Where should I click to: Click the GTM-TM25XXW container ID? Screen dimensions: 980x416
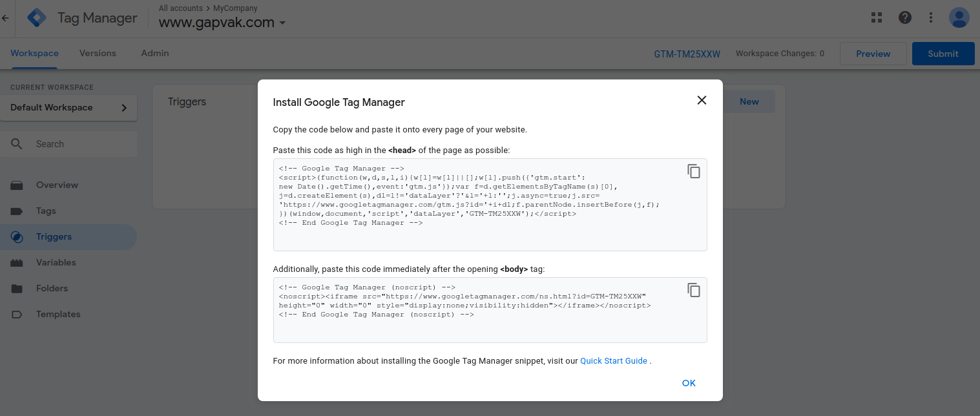pyautogui.click(x=687, y=54)
